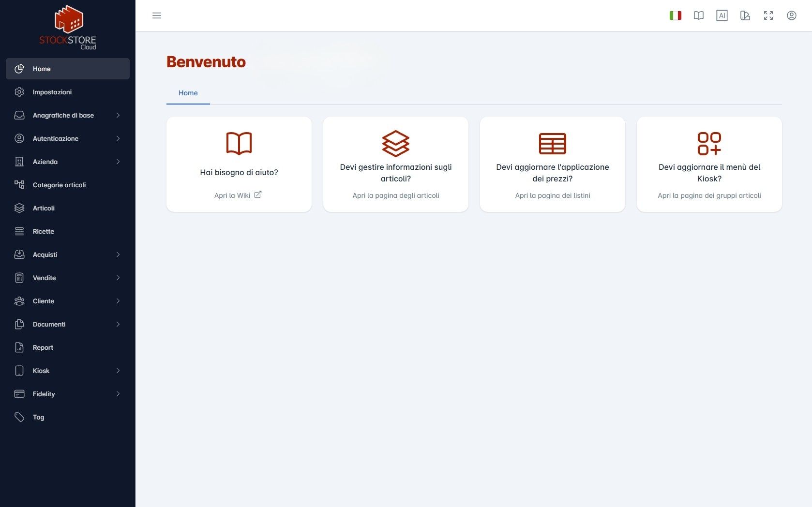Viewport: 812px width, 507px height.
Task: Click the Autenticazione user icon
Action: pos(19,138)
